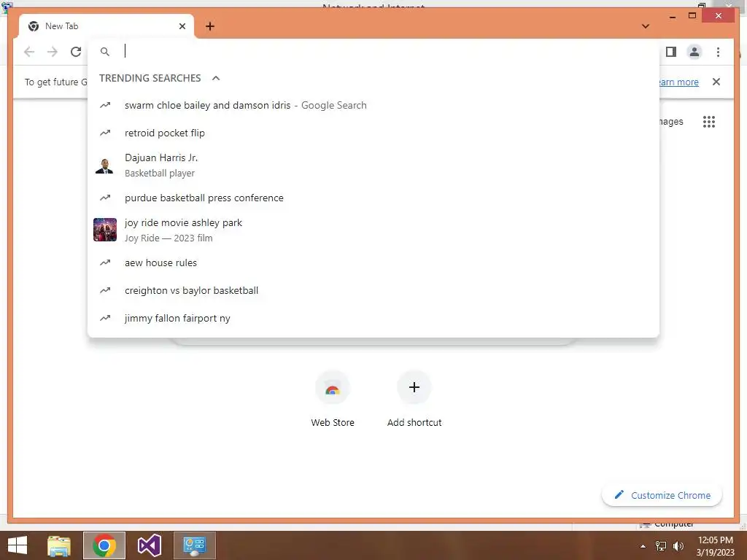Reload the page with refresh icon
747x560 pixels.
[x=76, y=52]
